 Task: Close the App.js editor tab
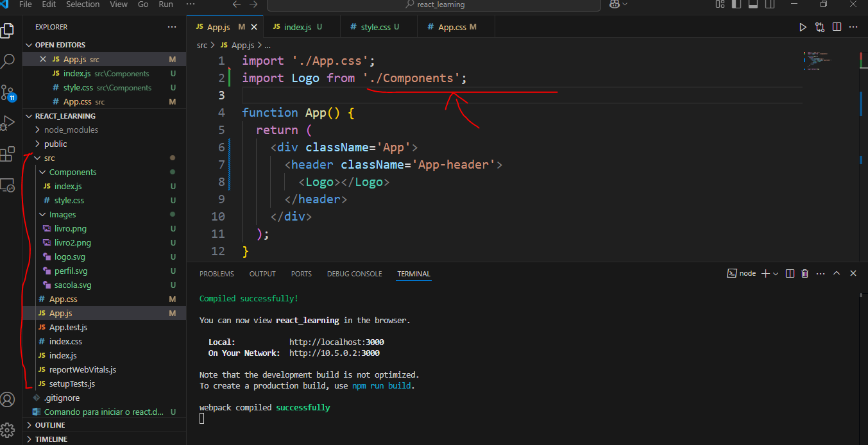pyautogui.click(x=254, y=27)
